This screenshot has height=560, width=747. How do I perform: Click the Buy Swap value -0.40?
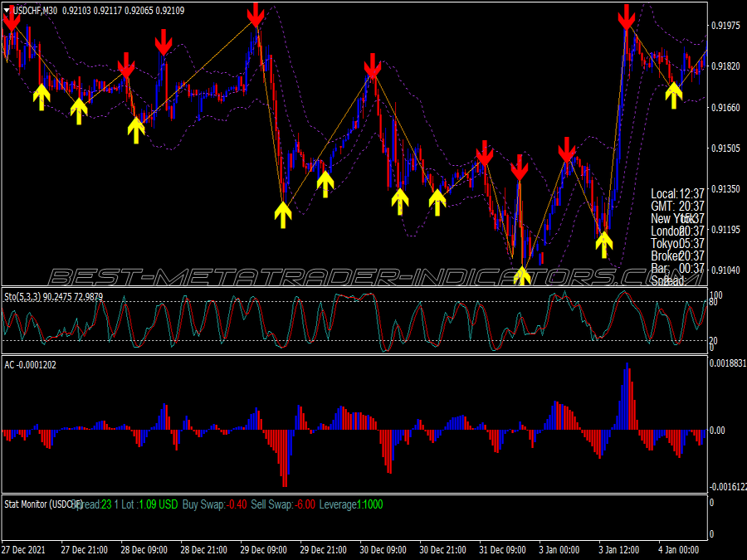[237, 504]
